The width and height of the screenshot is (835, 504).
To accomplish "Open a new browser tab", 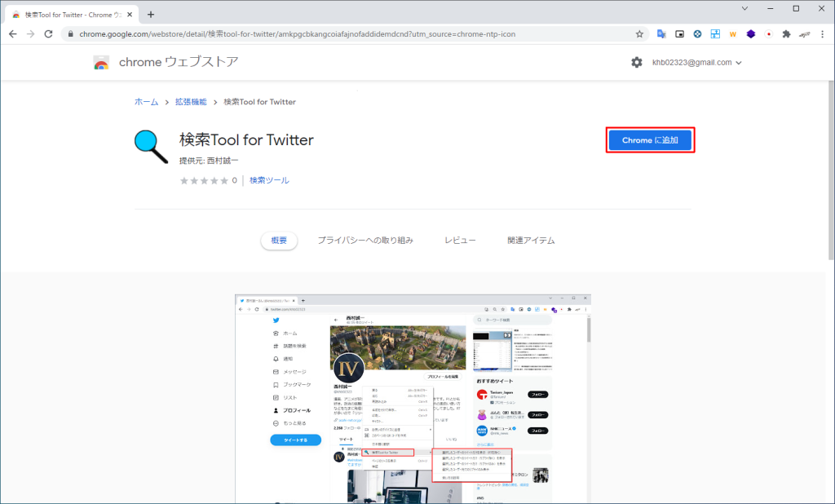I will (151, 15).
